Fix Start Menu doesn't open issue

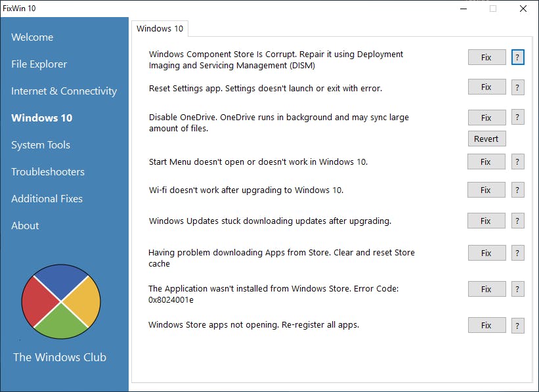pyautogui.click(x=486, y=162)
